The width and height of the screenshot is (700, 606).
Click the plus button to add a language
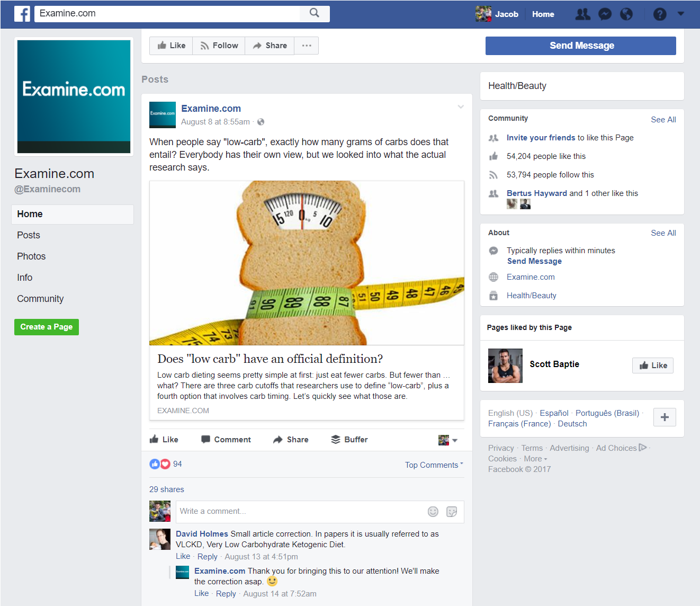click(665, 417)
